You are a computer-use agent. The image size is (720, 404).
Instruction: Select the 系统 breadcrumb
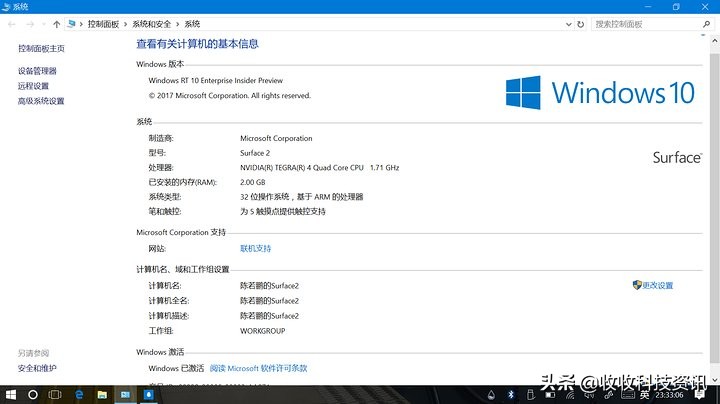pyautogui.click(x=192, y=24)
